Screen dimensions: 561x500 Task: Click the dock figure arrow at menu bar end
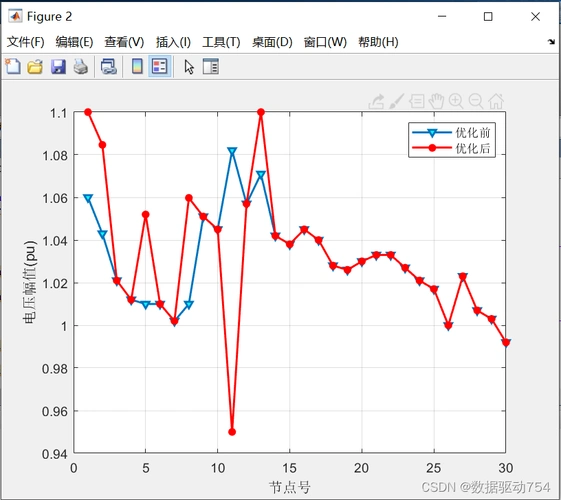coord(551,42)
